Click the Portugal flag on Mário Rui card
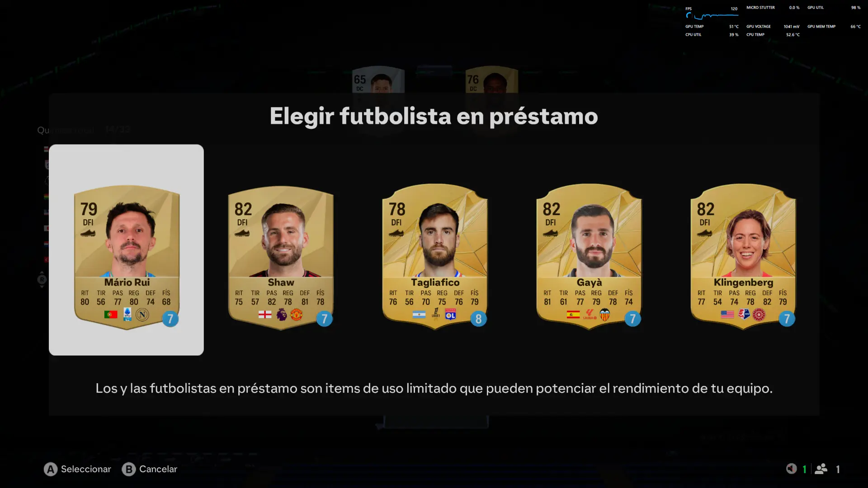 (111, 314)
